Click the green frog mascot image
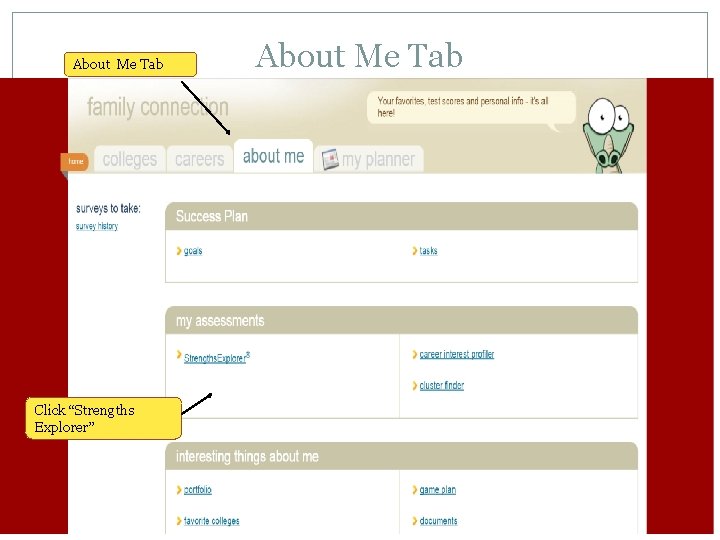The height and width of the screenshot is (540, 720). 608,135
